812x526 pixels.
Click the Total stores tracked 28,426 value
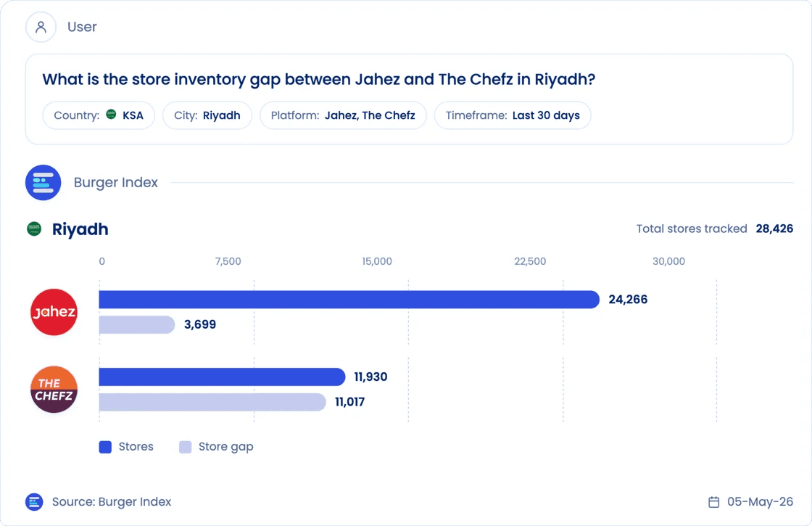coord(774,229)
